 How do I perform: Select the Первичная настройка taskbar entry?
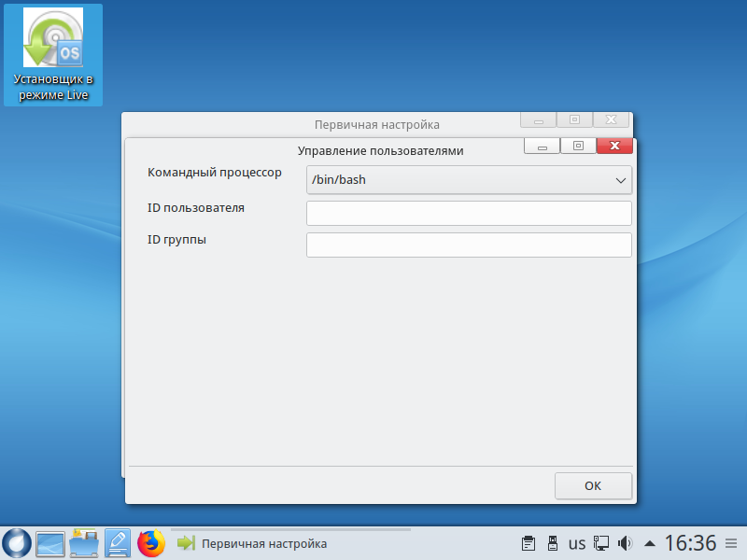click(252, 543)
